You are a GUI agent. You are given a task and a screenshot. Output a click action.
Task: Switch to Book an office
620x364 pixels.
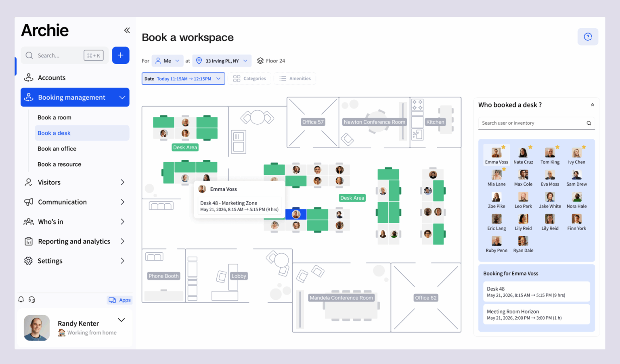click(x=57, y=149)
